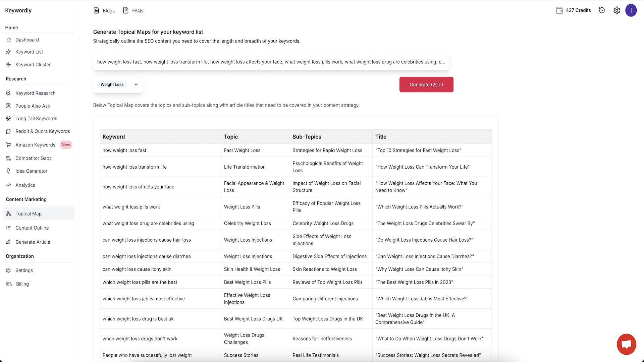This screenshot has height=362, width=644.
Task: Open the history clock icon
Action: [x=602, y=10]
